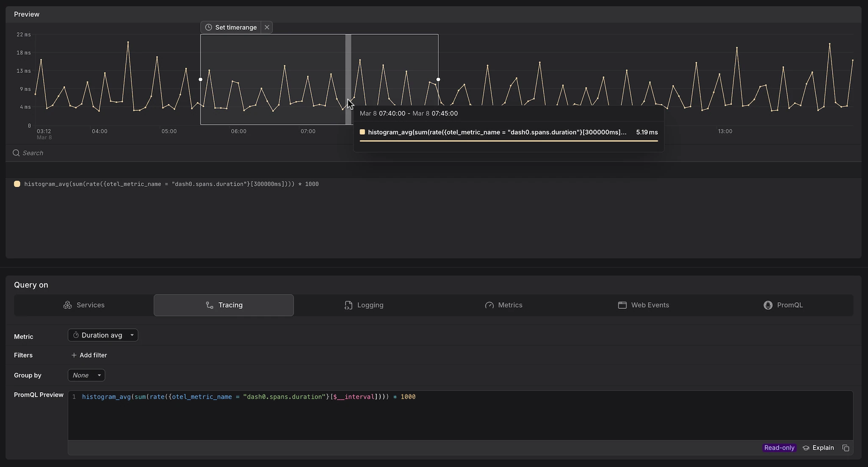
Task: Click the clock icon in Set timerange
Action: (x=208, y=27)
